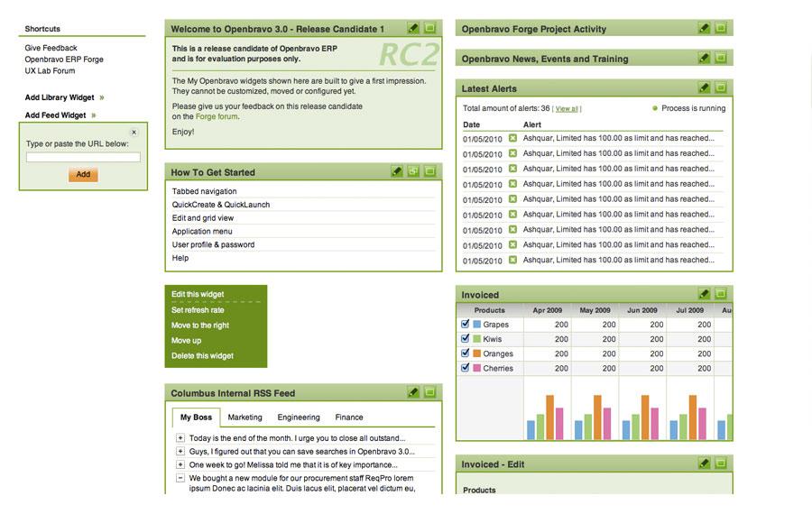Expand the 'Today is the end of the month' feed item
Image resolution: width=812 pixels, height=514 pixels.
[180, 438]
